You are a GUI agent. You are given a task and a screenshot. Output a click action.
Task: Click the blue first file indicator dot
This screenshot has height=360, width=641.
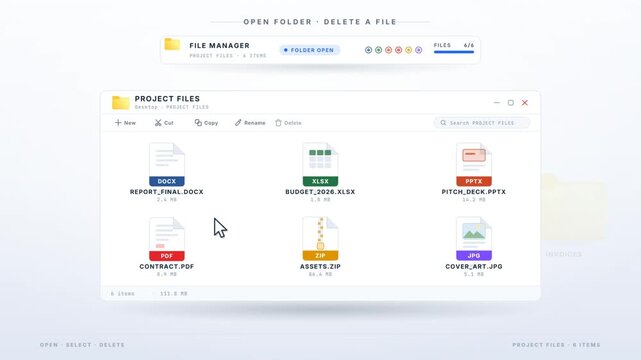[x=368, y=50]
